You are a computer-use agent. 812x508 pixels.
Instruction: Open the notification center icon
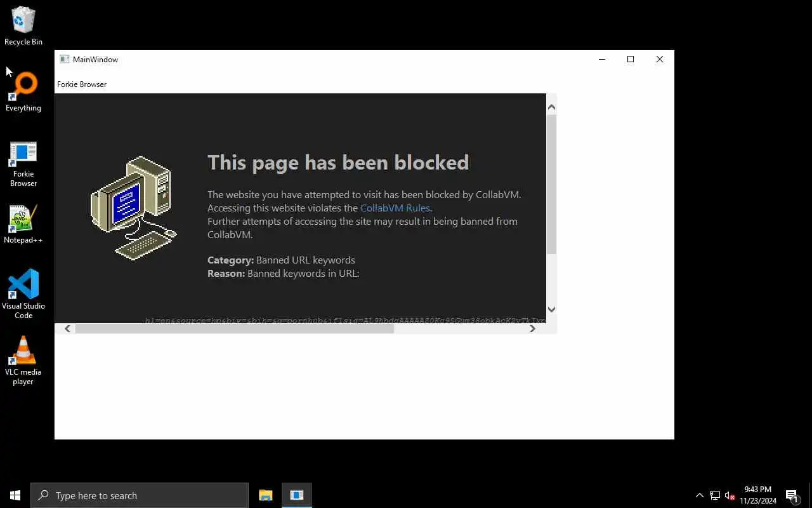click(792, 495)
